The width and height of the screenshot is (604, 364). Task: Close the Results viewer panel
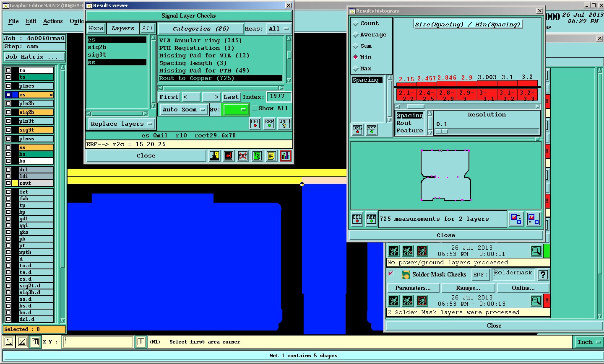(146, 156)
